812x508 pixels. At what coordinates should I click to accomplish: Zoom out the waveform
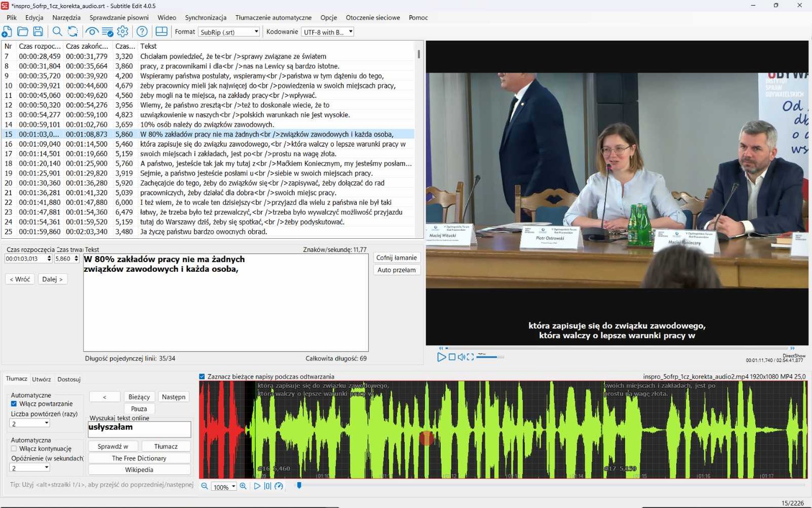tap(205, 486)
